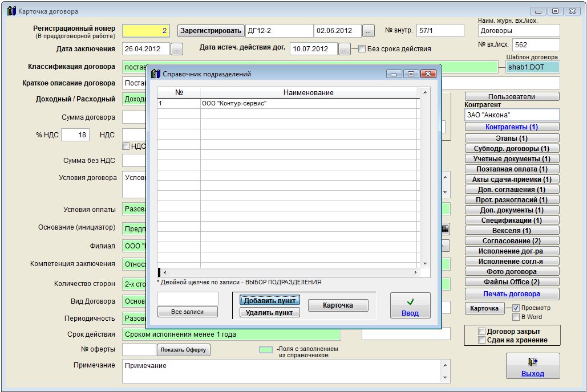Open the Контрагенты (1) section
Screen dimensions: 587x392
pyautogui.click(x=512, y=127)
